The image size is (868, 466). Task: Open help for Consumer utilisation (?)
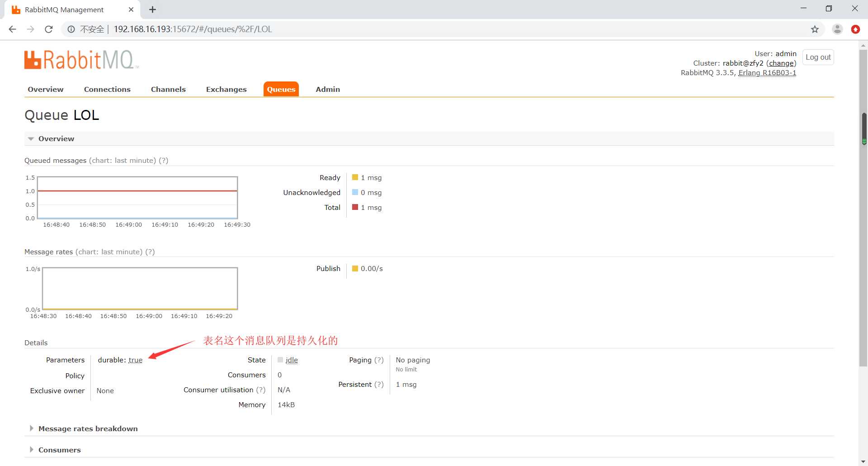[261, 390]
